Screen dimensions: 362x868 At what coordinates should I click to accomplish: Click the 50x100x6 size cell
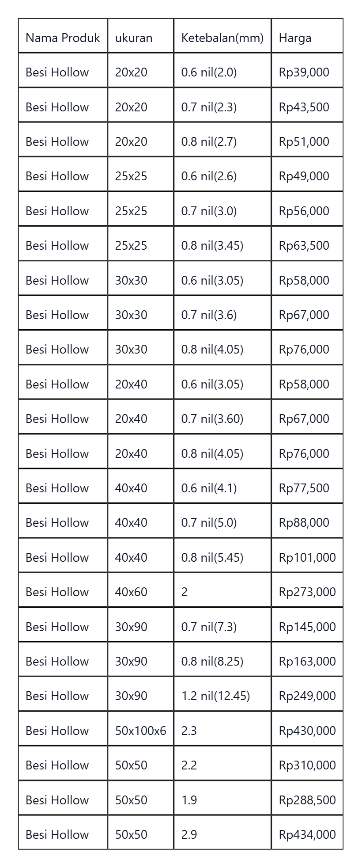(x=140, y=729)
